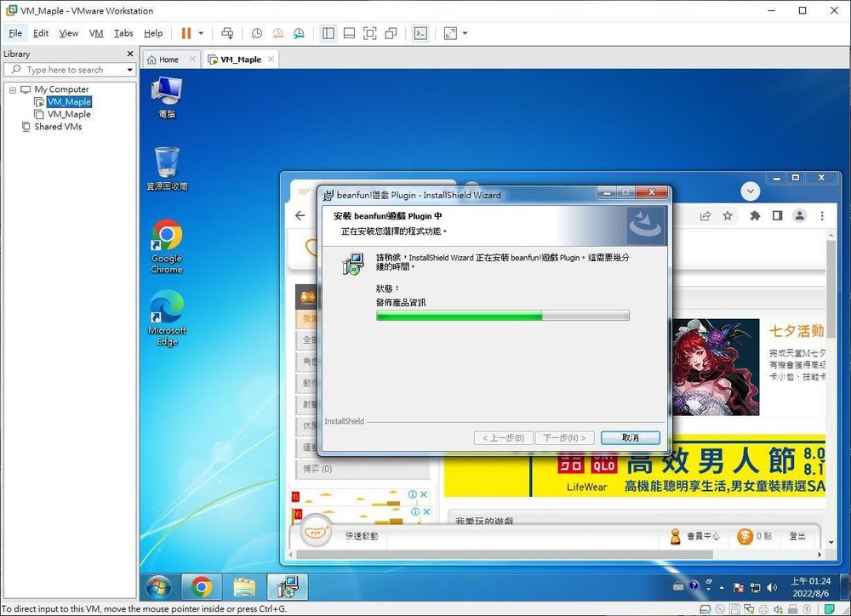
Task: Pause the running virtual machine
Action: click(x=186, y=33)
